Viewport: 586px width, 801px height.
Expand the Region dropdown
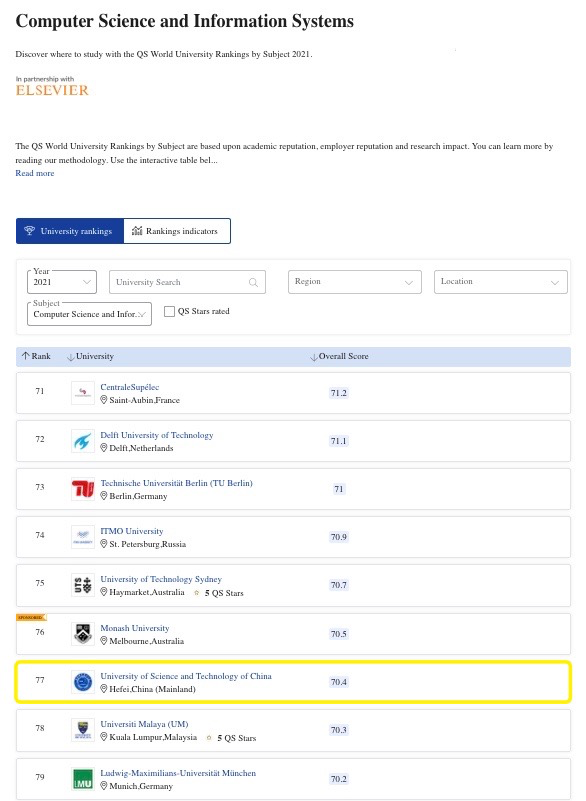[x=355, y=282]
